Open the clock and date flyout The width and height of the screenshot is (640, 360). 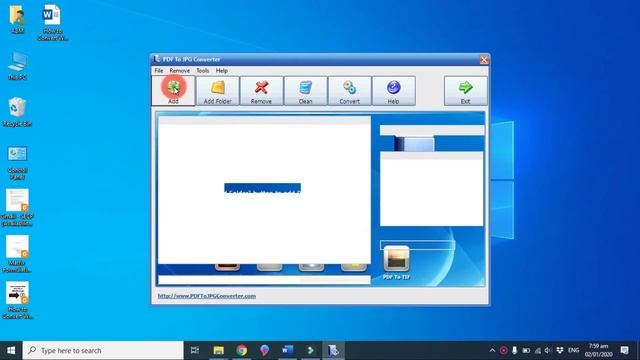(x=598, y=350)
